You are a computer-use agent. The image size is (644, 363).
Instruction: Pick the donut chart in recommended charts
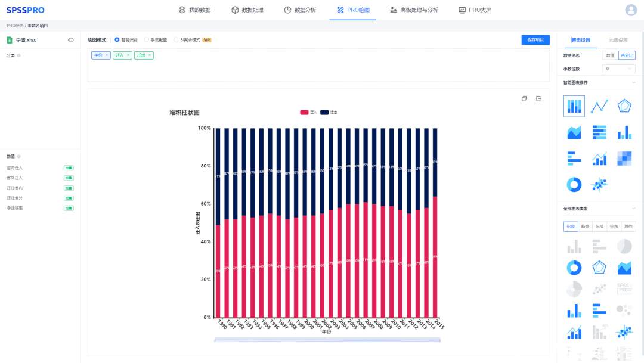[574, 185]
